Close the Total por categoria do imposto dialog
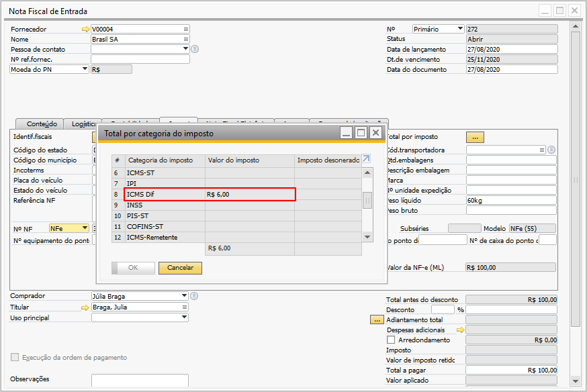This screenshot has width=587, height=392. [375, 132]
